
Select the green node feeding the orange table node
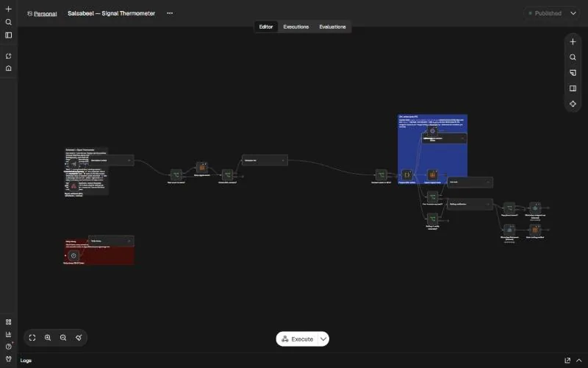pos(176,175)
